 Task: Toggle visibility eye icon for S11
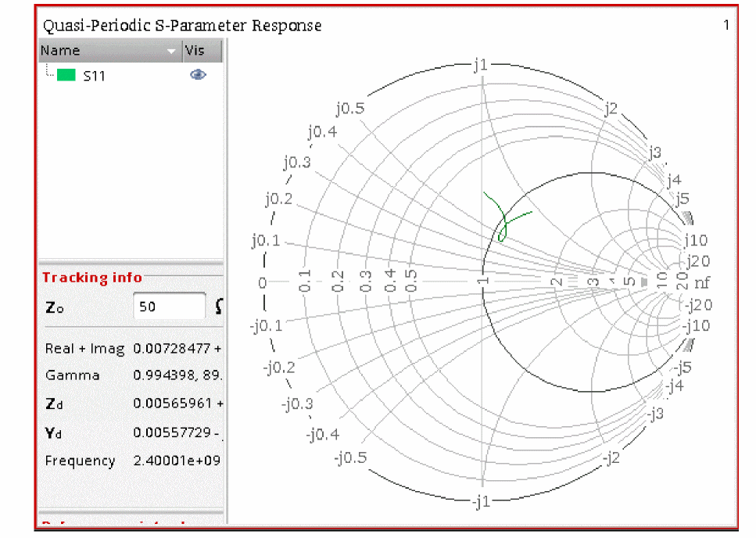click(198, 75)
